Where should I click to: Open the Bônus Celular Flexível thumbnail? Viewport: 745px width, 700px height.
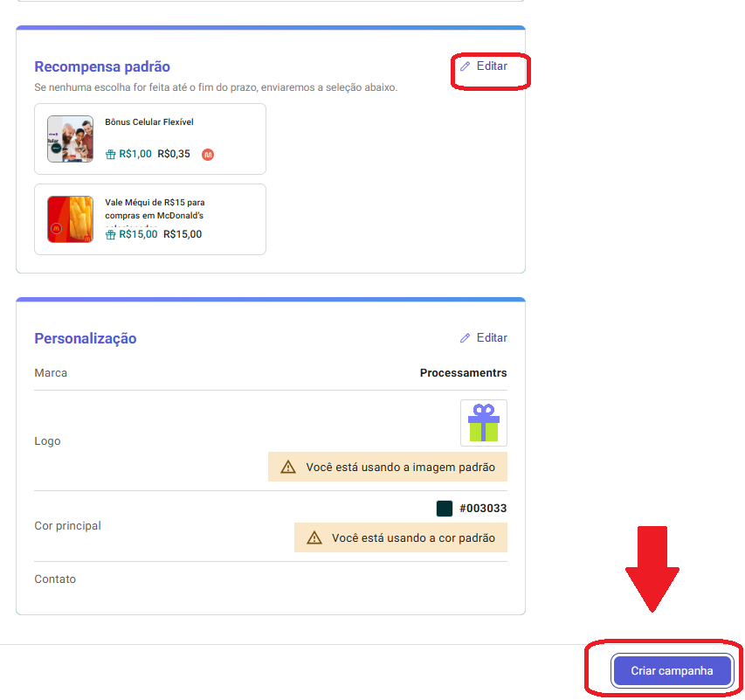click(x=70, y=139)
